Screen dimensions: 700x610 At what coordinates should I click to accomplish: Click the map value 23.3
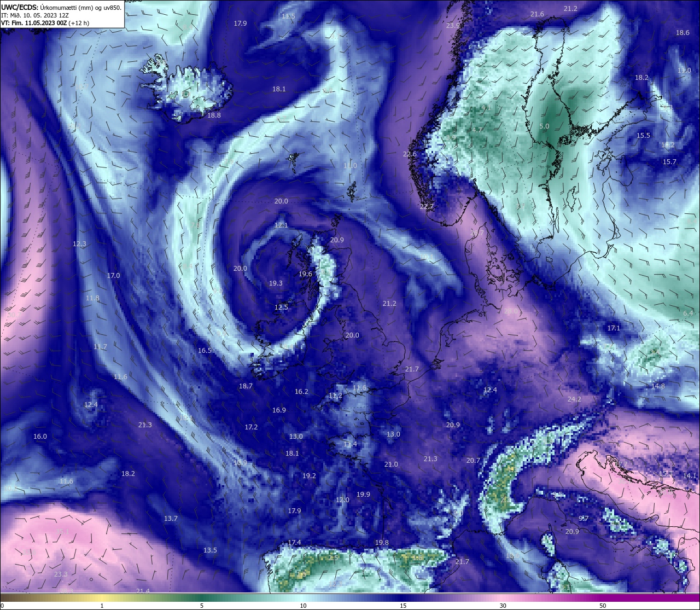(x=61, y=574)
